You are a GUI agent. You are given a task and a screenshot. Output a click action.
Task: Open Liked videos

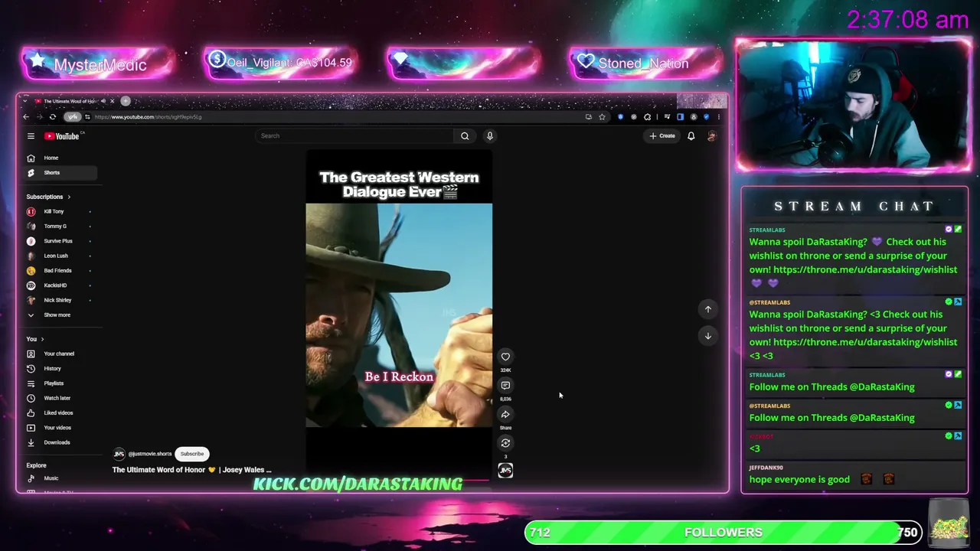(59, 413)
